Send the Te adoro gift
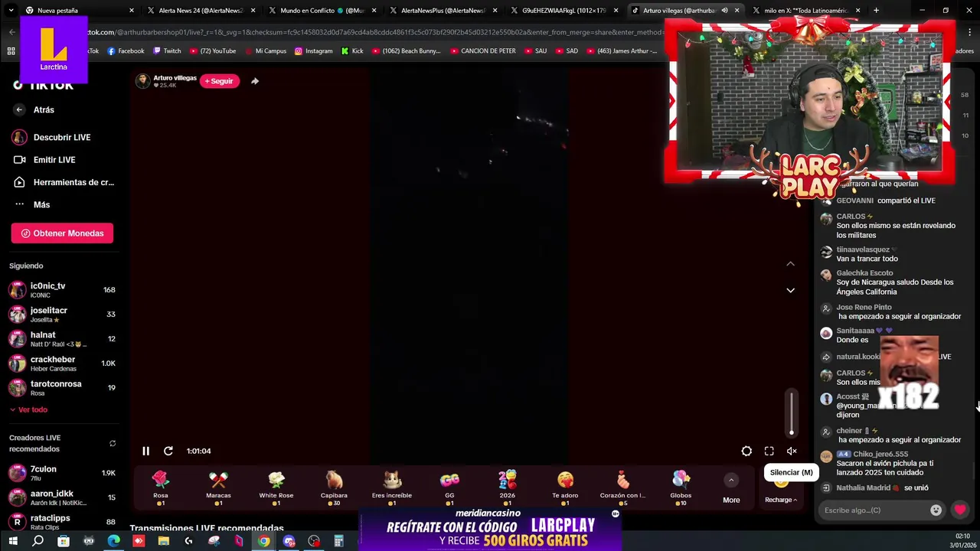Viewport: 980px width, 551px height. pyautogui.click(x=565, y=487)
